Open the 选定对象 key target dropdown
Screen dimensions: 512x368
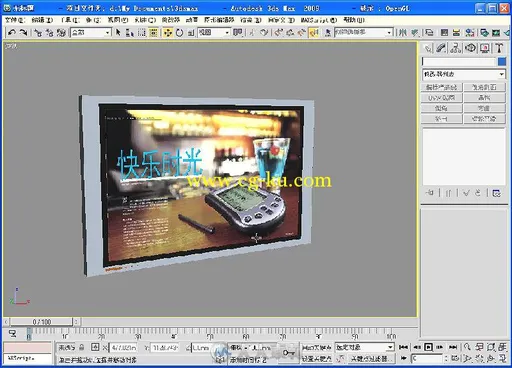coord(365,347)
